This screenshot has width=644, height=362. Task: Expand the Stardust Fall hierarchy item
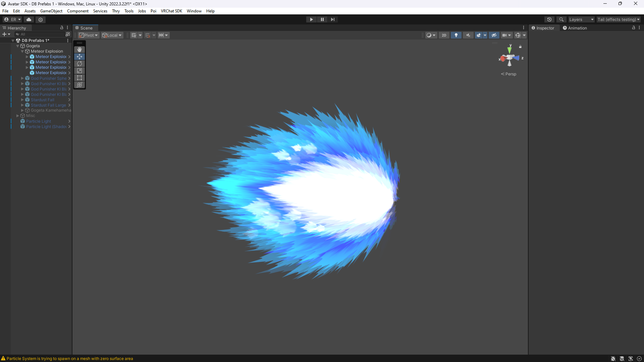pyautogui.click(x=22, y=100)
